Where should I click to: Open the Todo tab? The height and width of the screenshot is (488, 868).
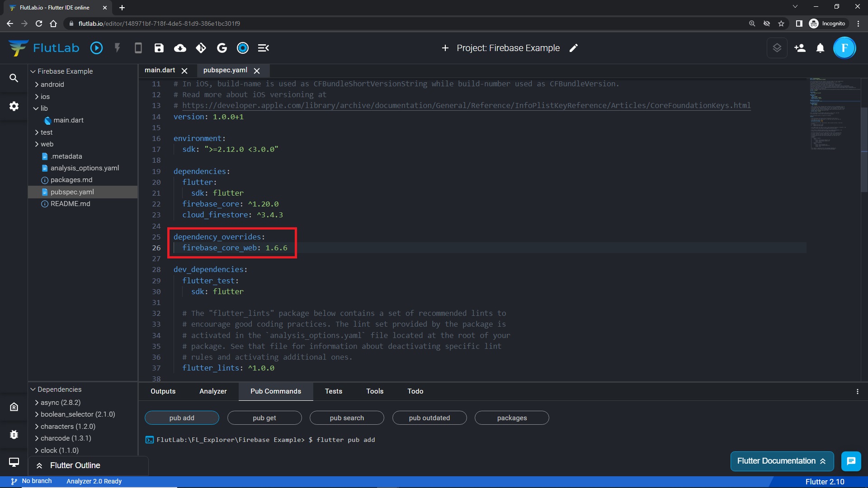point(415,391)
